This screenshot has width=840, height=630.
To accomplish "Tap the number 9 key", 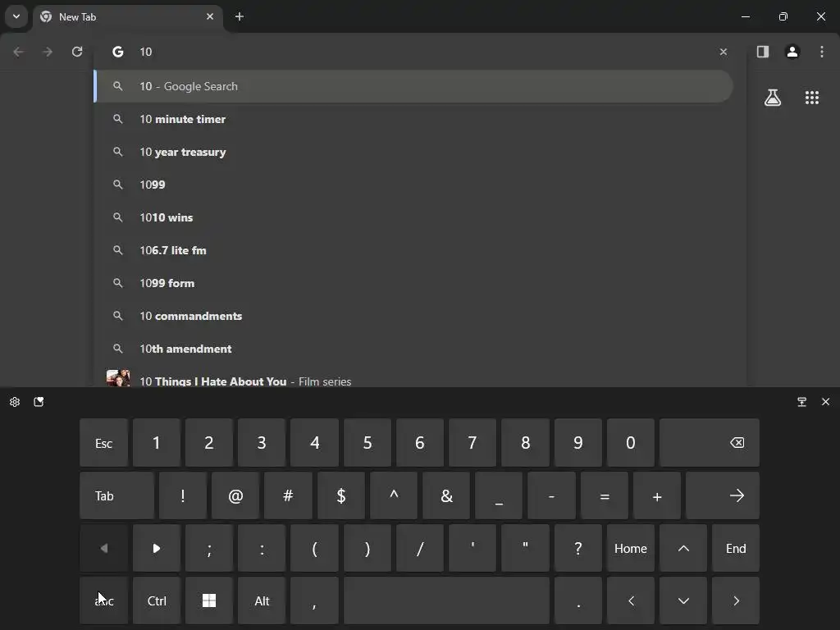I will click(578, 442).
